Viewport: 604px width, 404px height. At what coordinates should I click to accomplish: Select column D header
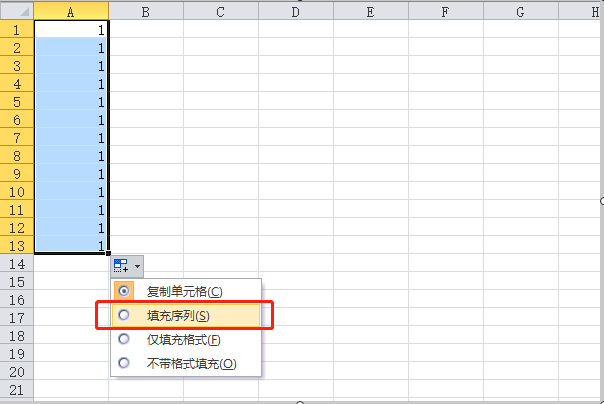(295, 12)
